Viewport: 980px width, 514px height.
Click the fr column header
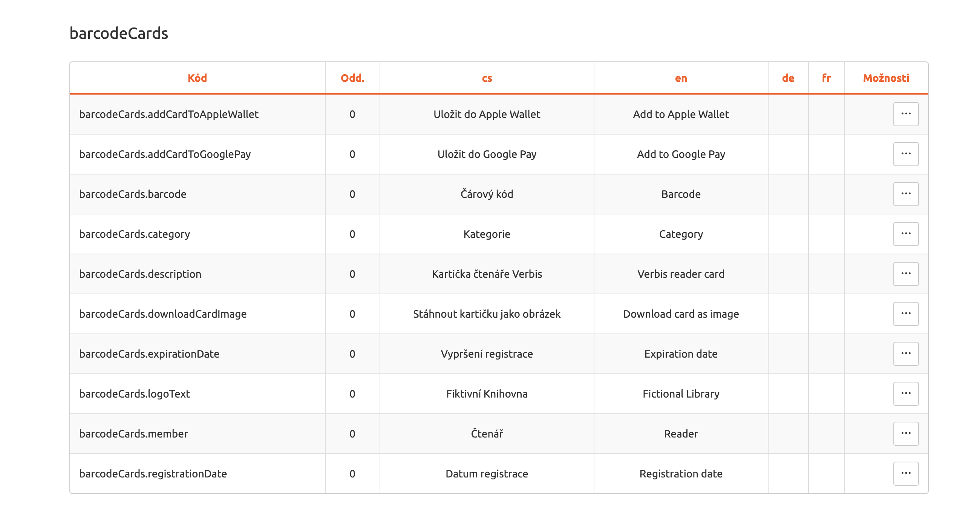point(826,78)
